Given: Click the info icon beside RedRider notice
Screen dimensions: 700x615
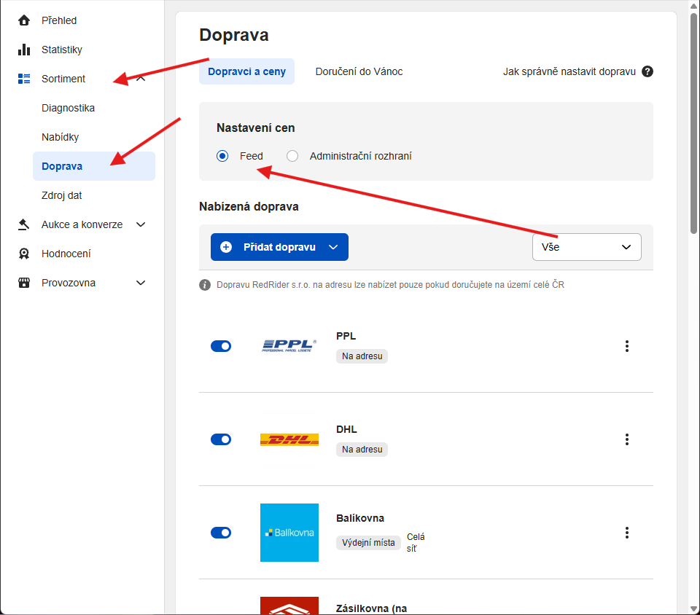Looking at the screenshot, I should click(205, 285).
